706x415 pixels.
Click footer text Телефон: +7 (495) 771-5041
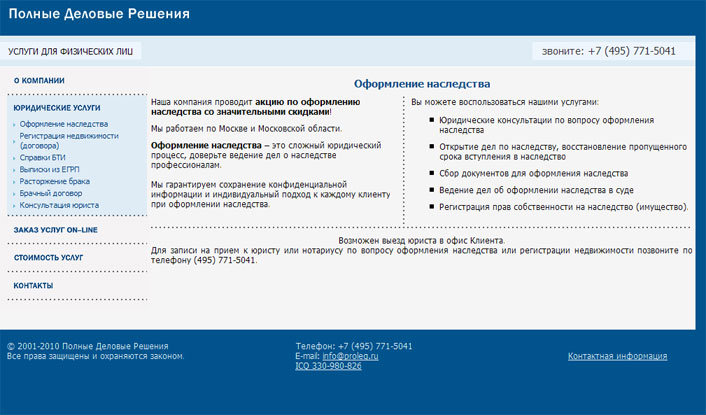tap(354, 346)
